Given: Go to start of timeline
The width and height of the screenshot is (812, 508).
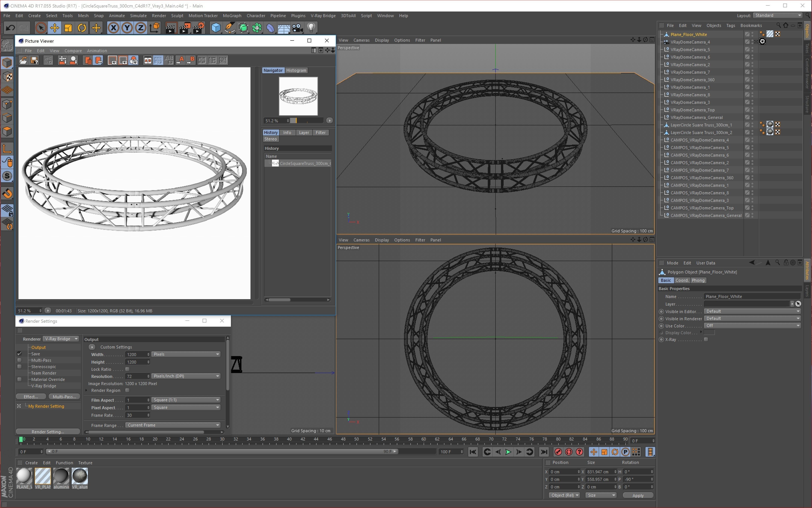Looking at the screenshot, I should click(x=473, y=452).
